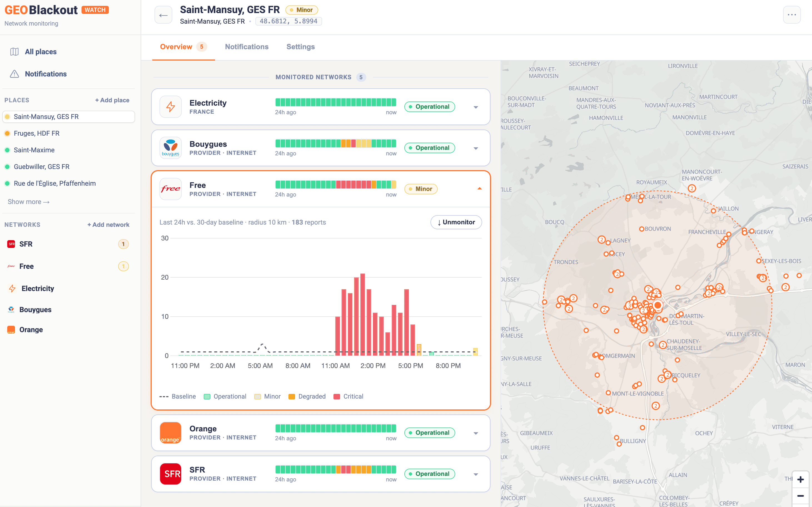Click map cluster marker near Lagney
812x507 pixels.
[601, 239]
